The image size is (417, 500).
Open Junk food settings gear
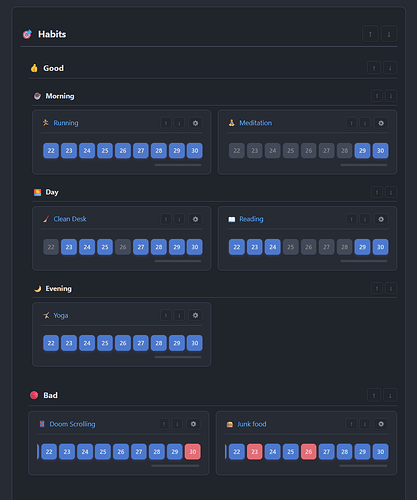point(381,424)
